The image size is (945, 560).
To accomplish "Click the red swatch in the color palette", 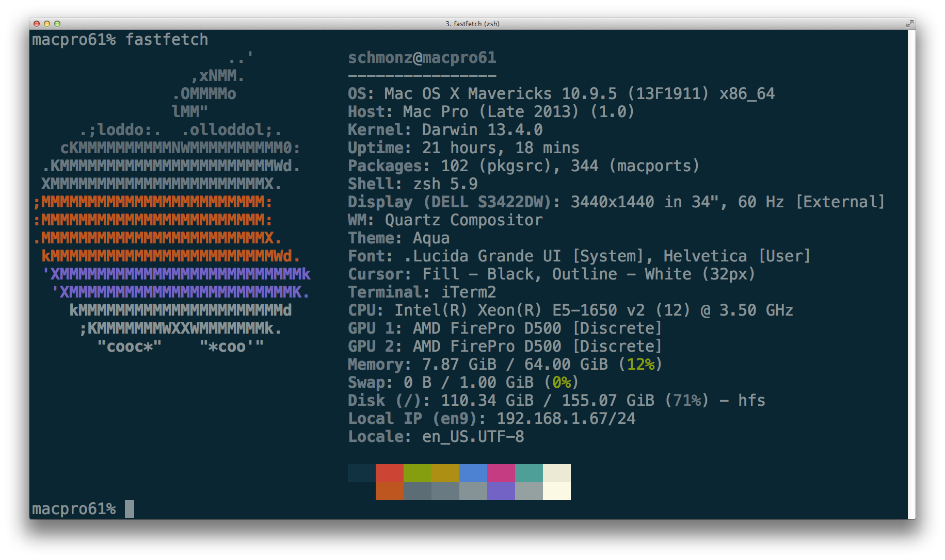I will coord(389,473).
